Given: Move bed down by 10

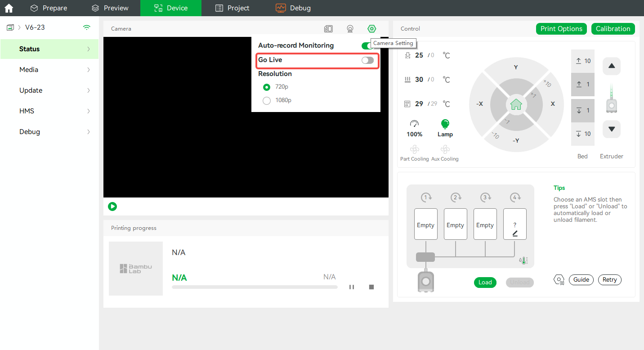Looking at the screenshot, I should pos(583,134).
